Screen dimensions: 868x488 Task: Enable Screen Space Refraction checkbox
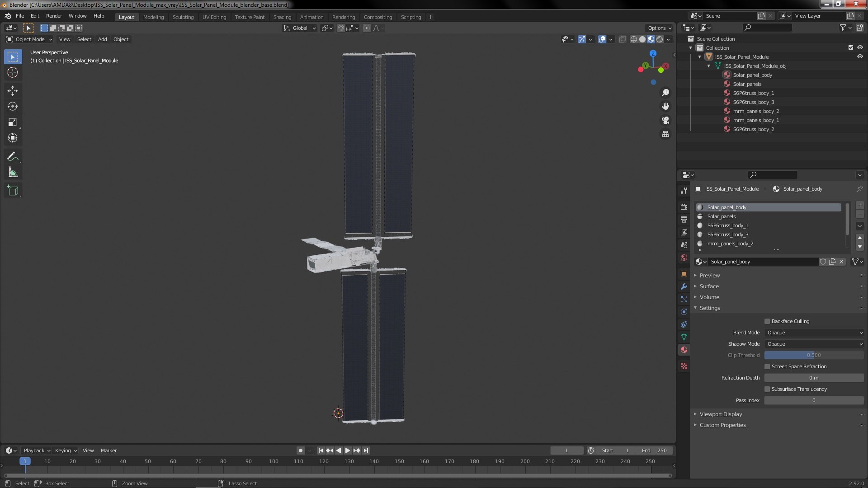[767, 366]
